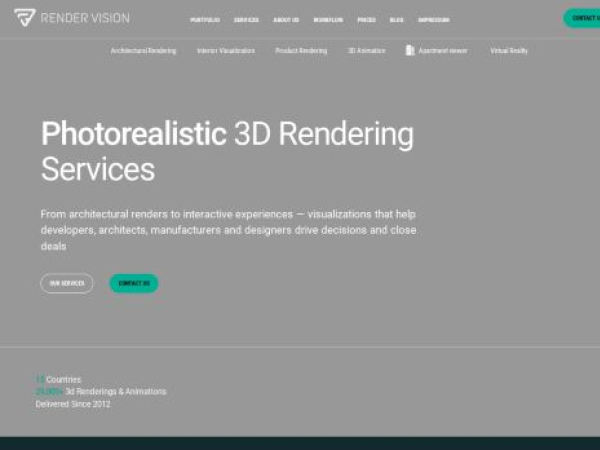The width and height of the screenshot is (600, 450).
Task: Open the Workflow page from navigation
Action: [x=328, y=20]
